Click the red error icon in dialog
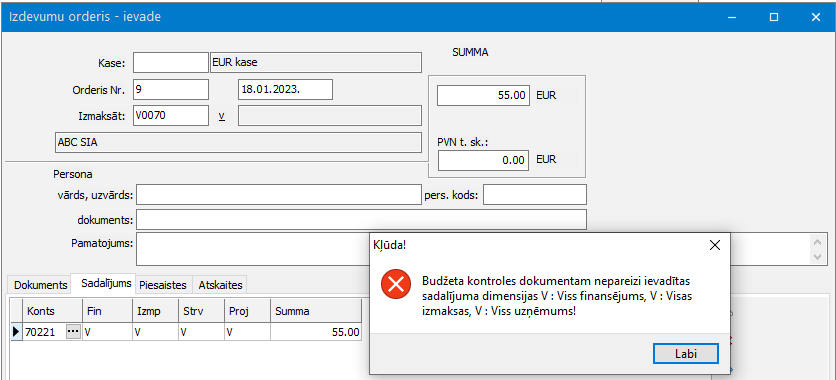This screenshot has height=380, width=836. point(396,284)
